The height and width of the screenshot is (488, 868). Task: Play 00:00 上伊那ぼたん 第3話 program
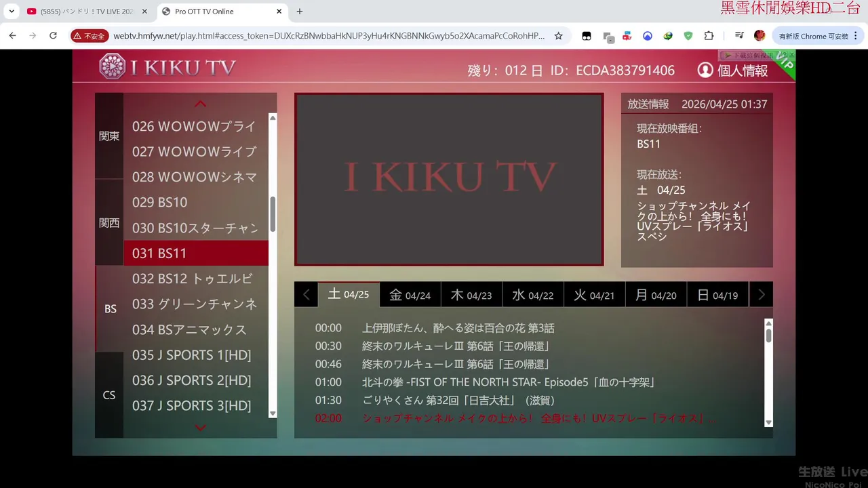pos(435,328)
